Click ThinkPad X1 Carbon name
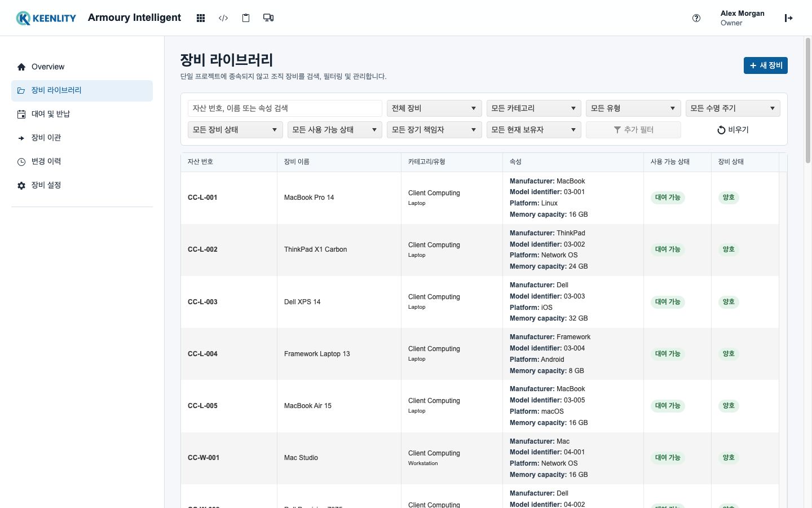Image resolution: width=812 pixels, height=508 pixels. tap(315, 249)
